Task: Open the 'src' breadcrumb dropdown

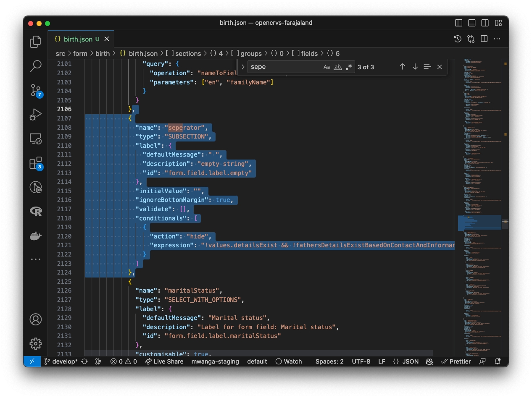Action: [61, 53]
